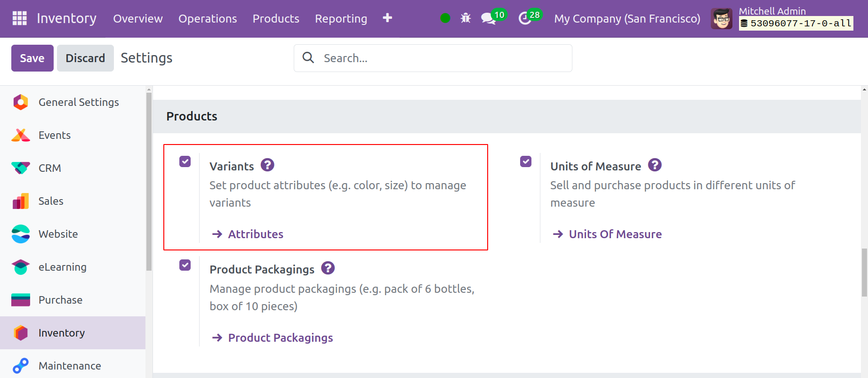Click the debug bug icon
This screenshot has width=868, height=378.
(466, 18)
